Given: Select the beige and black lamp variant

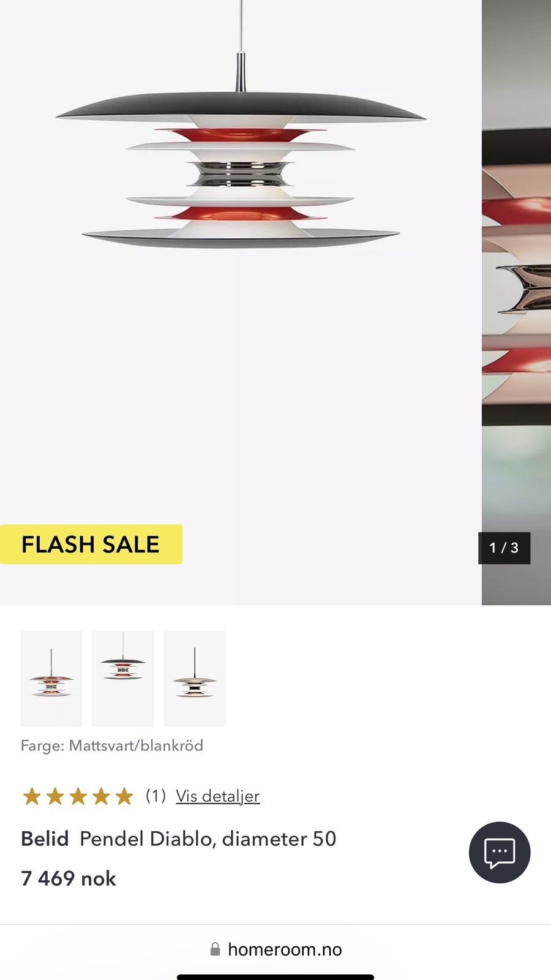Looking at the screenshot, I should pyautogui.click(x=195, y=679).
